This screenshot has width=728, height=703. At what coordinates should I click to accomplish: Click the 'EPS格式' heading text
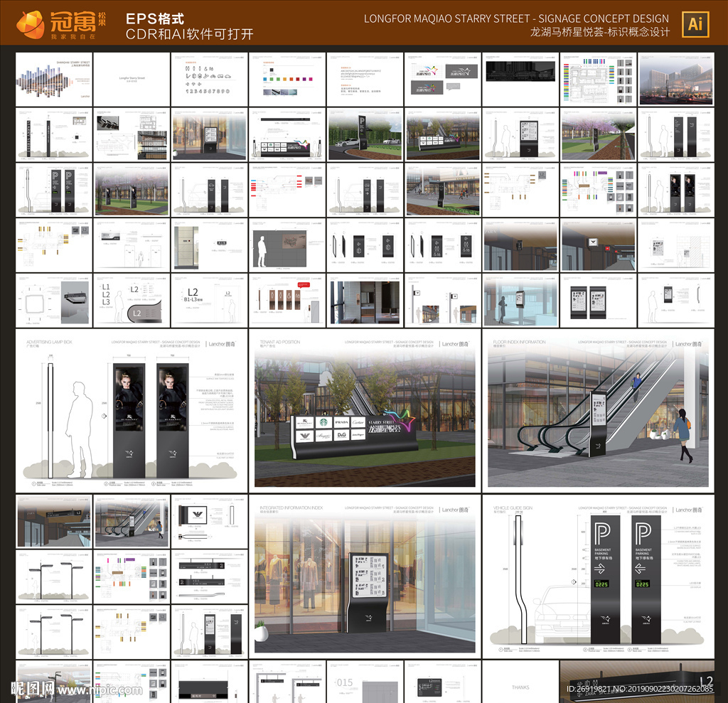click(155, 18)
